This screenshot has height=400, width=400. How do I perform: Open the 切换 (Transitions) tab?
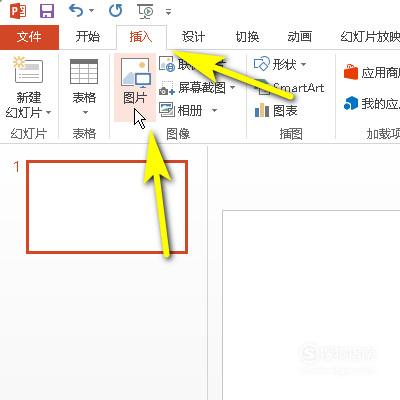pos(247,37)
